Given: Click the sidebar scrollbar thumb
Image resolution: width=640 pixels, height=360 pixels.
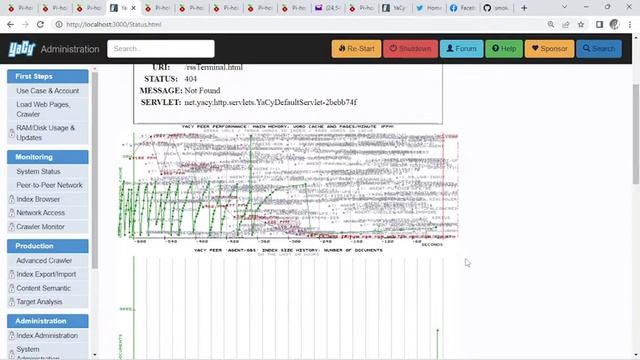Looking at the screenshot, I should click(x=95, y=171).
